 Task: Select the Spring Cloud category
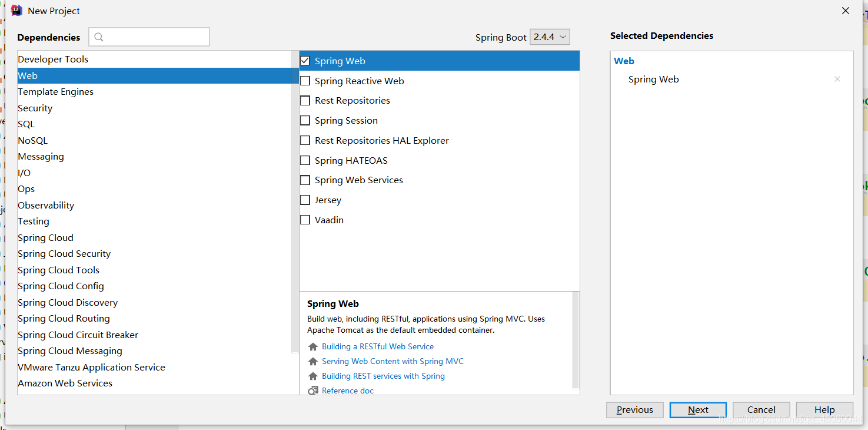[154, 238]
